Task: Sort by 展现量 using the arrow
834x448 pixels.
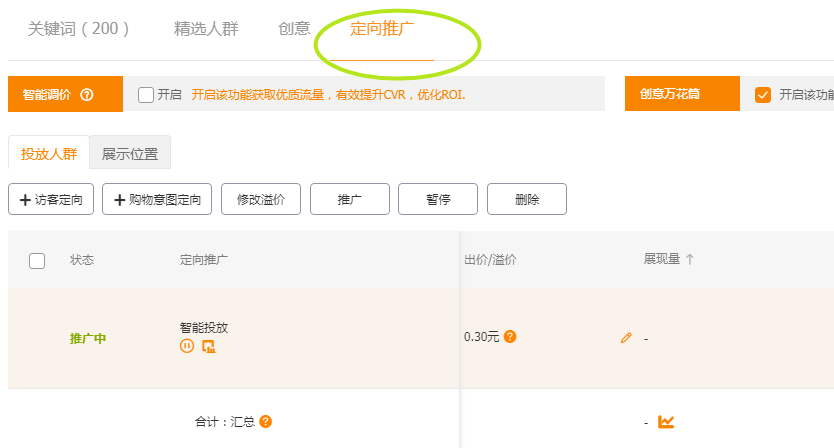Action: (690, 260)
